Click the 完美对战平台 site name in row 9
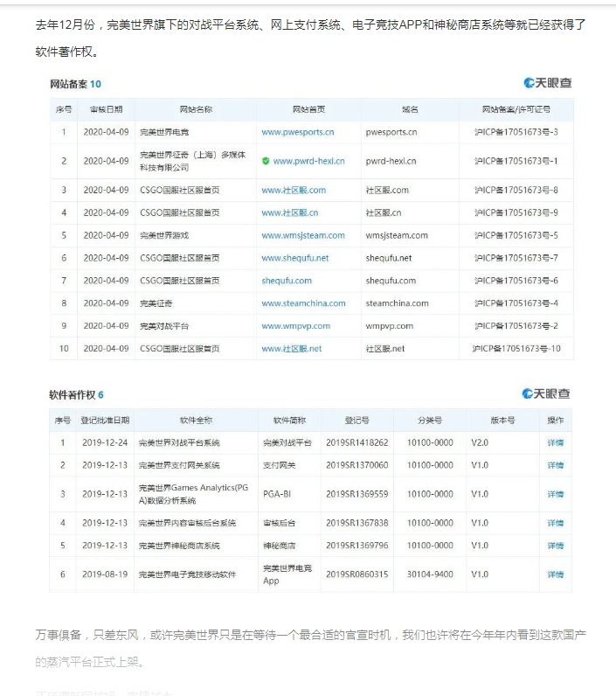Viewport: 616px width, 696px height. point(164,326)
